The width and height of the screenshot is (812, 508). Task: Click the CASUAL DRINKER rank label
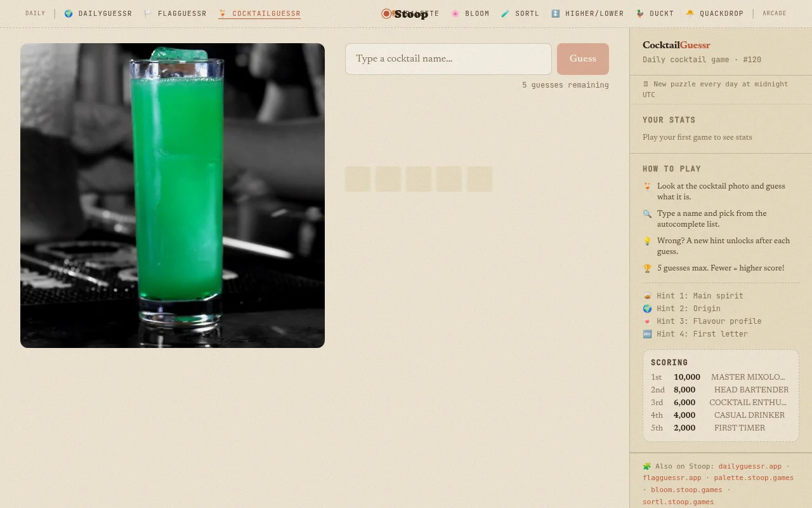pos(749,415)
